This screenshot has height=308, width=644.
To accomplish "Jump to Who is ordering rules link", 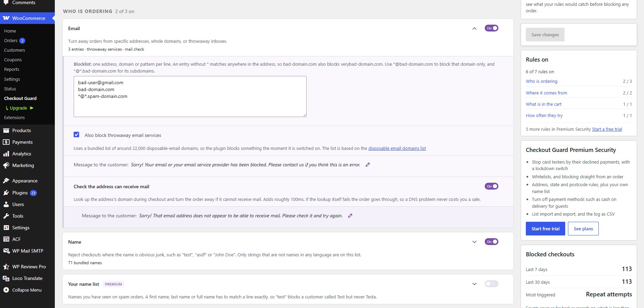I will click(x=542, y=81).
